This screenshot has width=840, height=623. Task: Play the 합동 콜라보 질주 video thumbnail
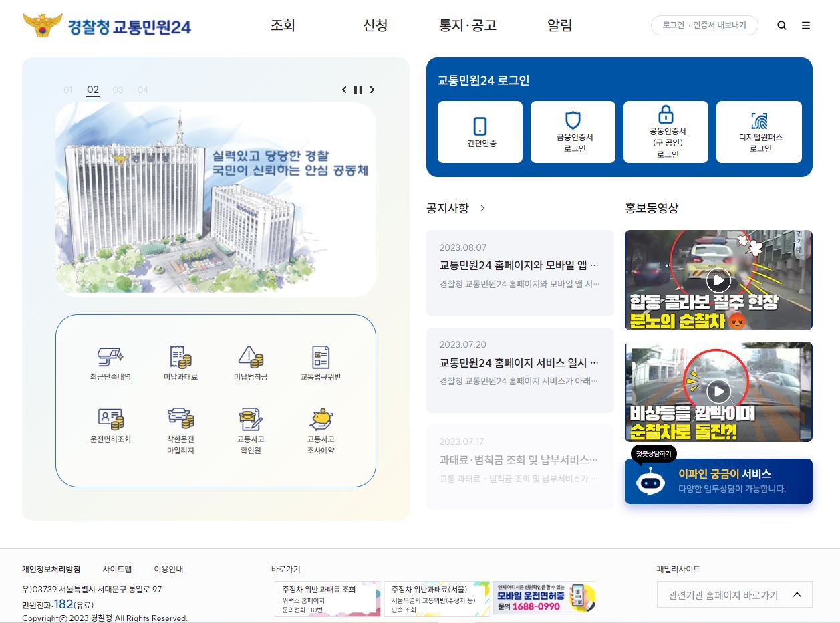[718, 279]
